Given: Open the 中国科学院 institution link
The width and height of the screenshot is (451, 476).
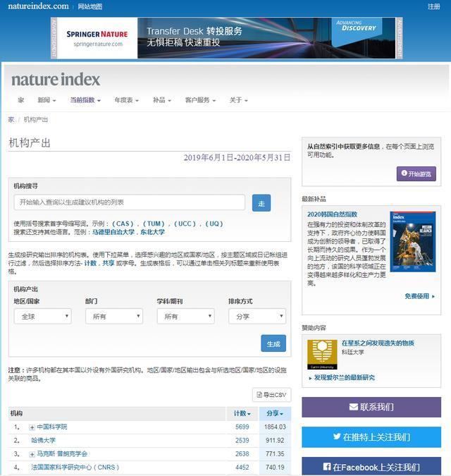Looking at the screenshot, I should pyautogui.click(x=52, y=427).
